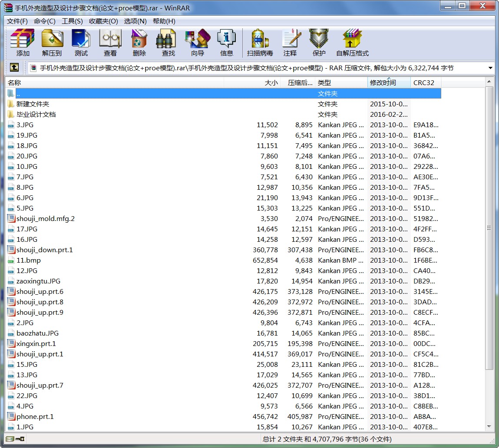Launch the 查找 (Find) binoculars tool
Screen dimensions: 499x448
[168, 42]
